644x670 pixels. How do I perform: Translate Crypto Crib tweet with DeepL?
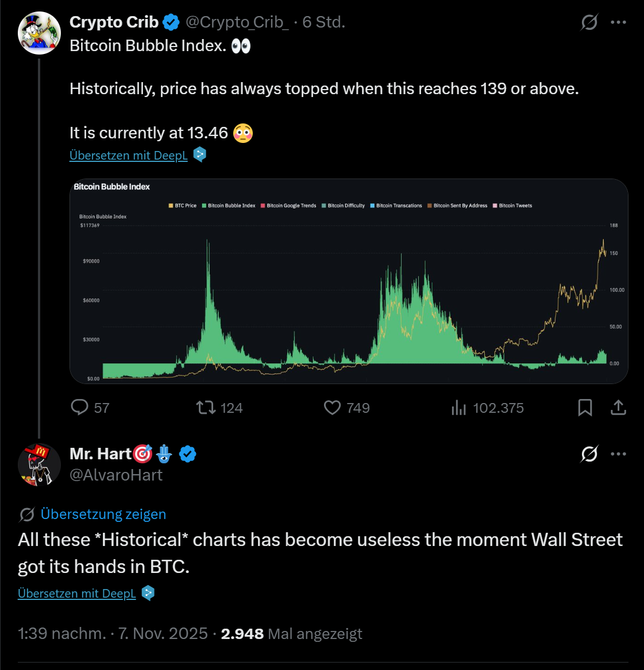click(x=128, y=156)
